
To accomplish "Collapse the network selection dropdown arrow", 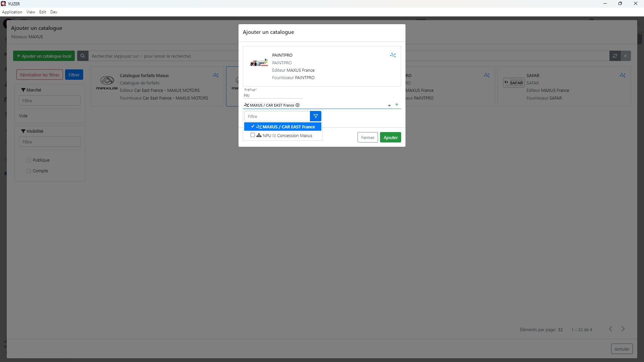I will 389,106.
